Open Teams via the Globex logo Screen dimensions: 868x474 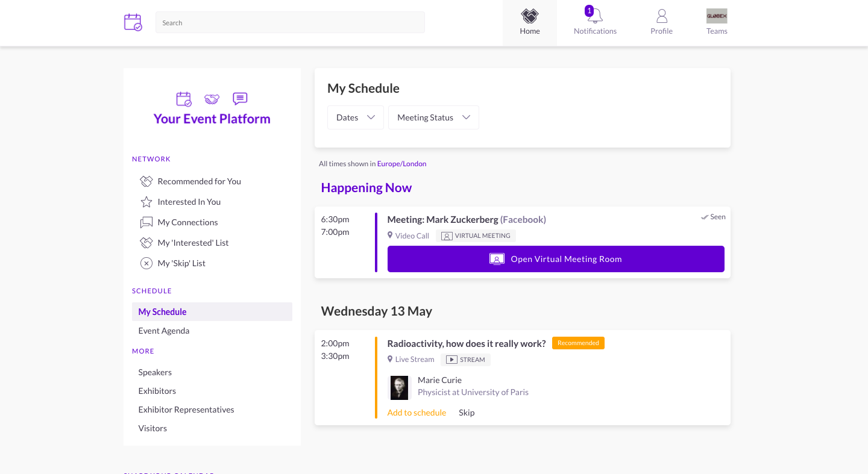coord(717,16)
